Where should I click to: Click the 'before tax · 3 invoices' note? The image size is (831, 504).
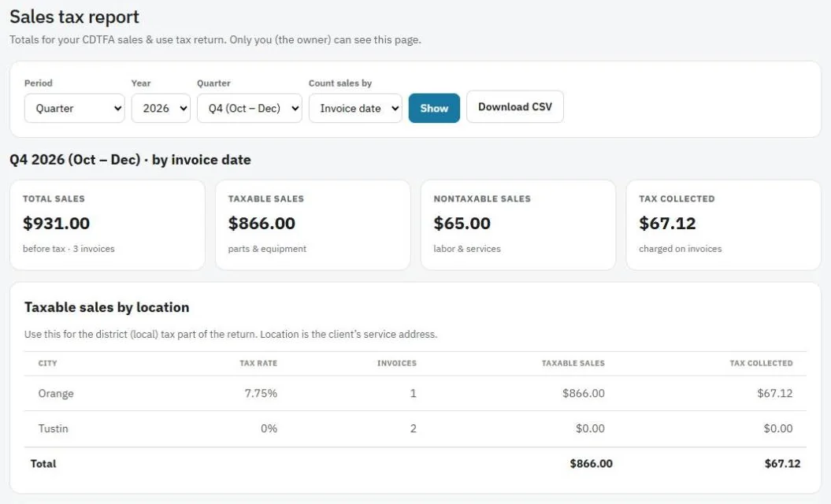click(x=69, y=249)
